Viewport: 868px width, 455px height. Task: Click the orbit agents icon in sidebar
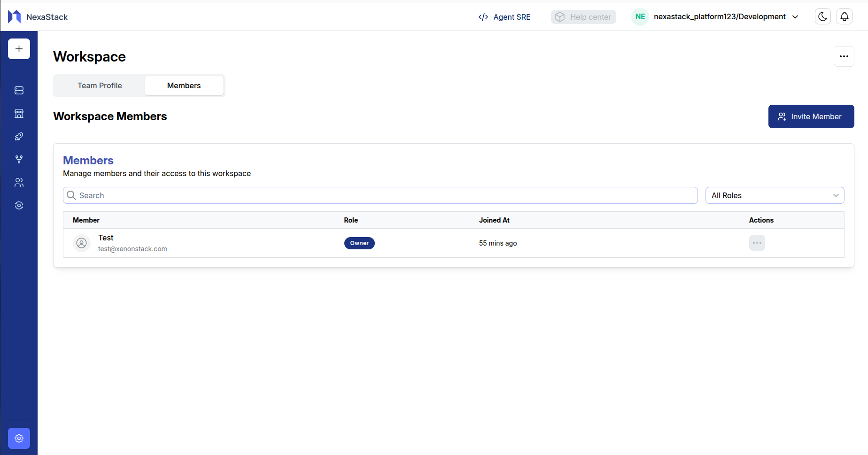tap(19, 205)
